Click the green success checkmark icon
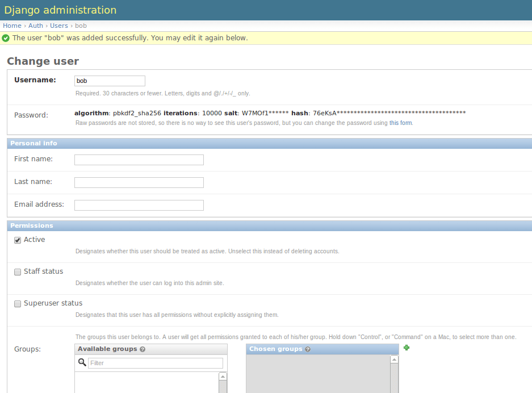This screenshot has height=393, width=532. click(x=6, y=38)
